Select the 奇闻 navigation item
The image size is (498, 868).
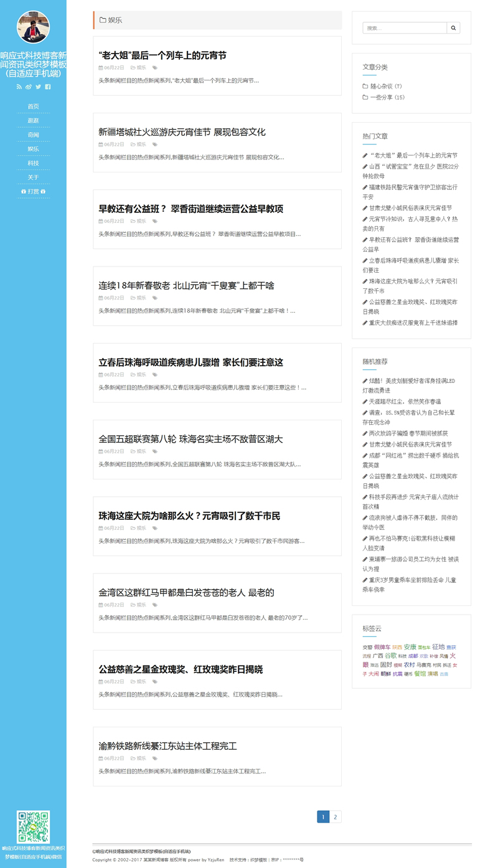[x=33, y=135]
